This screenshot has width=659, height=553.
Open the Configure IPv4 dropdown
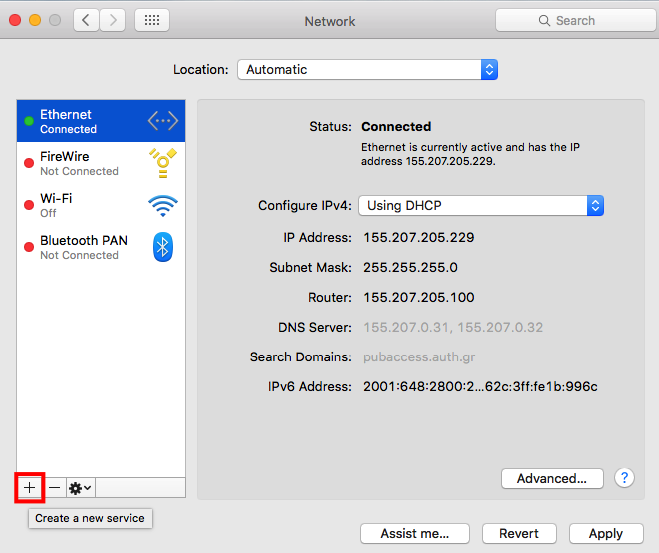tap(481, 205)
